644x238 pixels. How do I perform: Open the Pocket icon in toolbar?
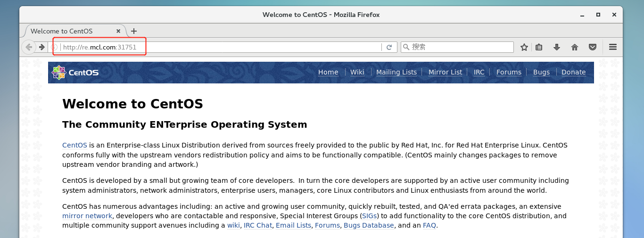click(x=593, y=47)
